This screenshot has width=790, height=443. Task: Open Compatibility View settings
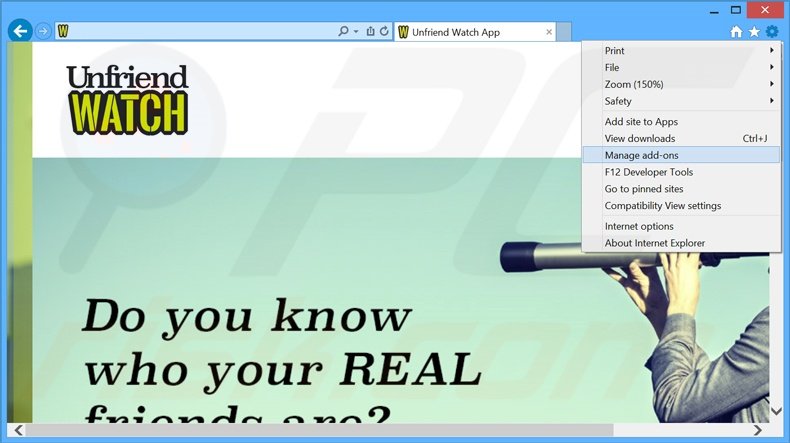(x=681, y=206)
